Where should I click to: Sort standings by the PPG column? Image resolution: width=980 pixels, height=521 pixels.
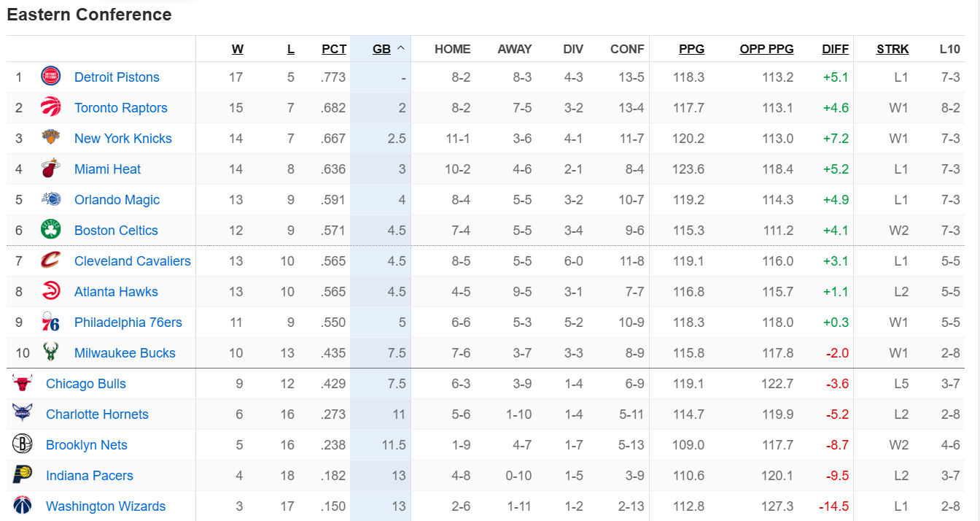pyautogui.click(x=691, y=49)
